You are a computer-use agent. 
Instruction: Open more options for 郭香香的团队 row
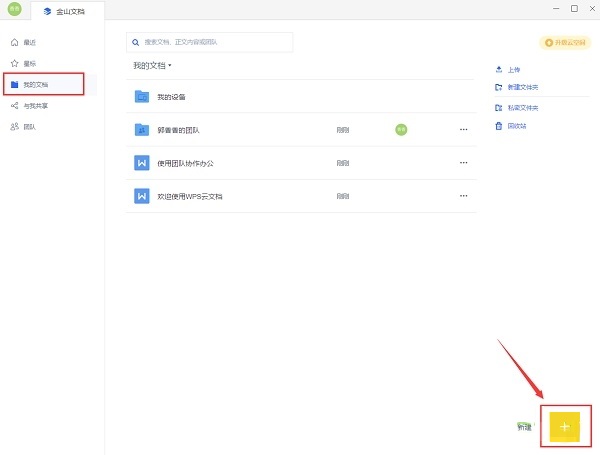click(463, 129)
